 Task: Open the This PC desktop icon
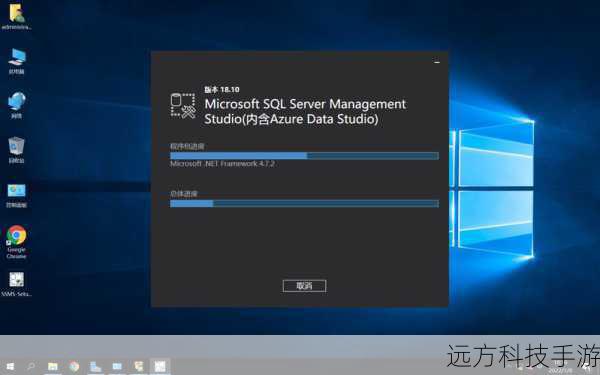tap(16, 61)
